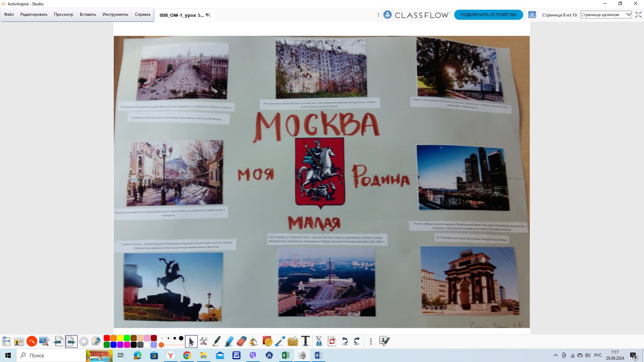Viewport: 644px width, 362px height.
Task: Click the Undo arrow
Action: tap(345, 342)
